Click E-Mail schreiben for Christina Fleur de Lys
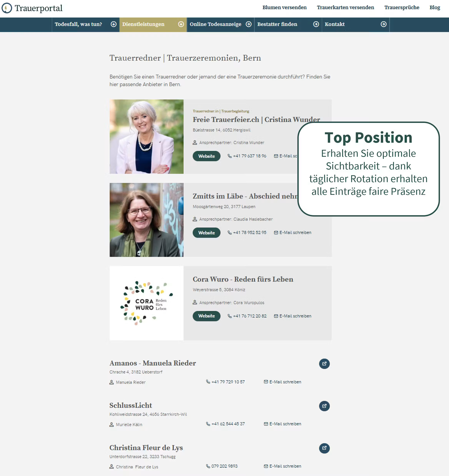The image size is (449, 476). [x=285, y=466]
